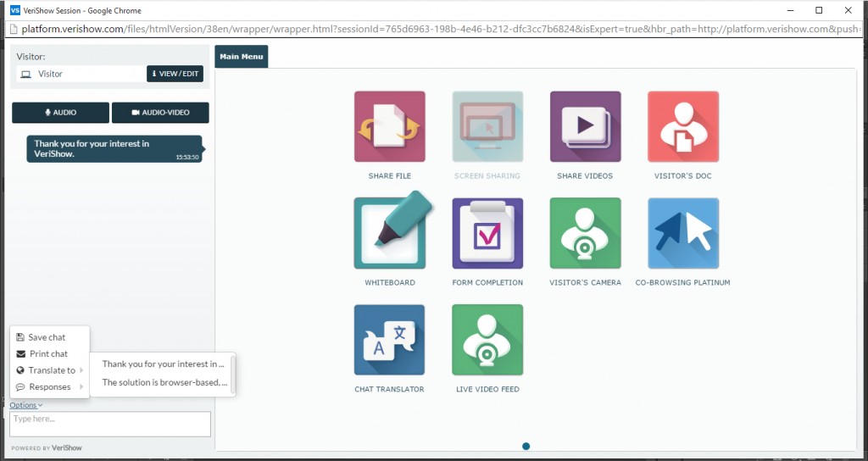The image size is (868, 461).
Task: Start an Audio call
Action: point(60,113)
